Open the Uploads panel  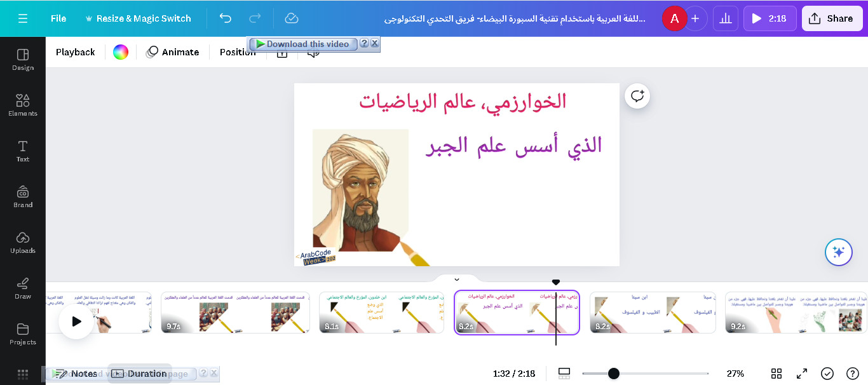coord(23,242)
